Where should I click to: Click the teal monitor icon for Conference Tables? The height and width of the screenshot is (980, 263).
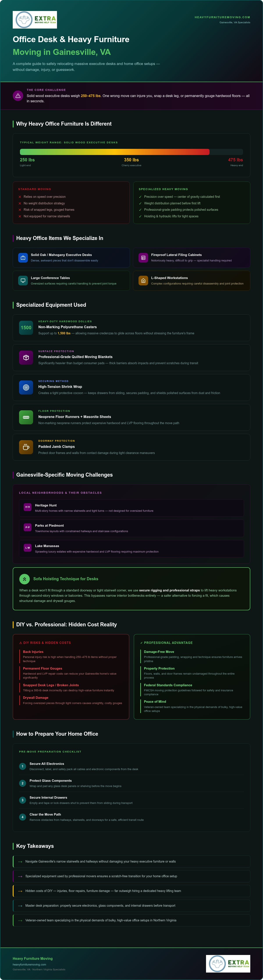pyautogui.click(x=23, y=281)
